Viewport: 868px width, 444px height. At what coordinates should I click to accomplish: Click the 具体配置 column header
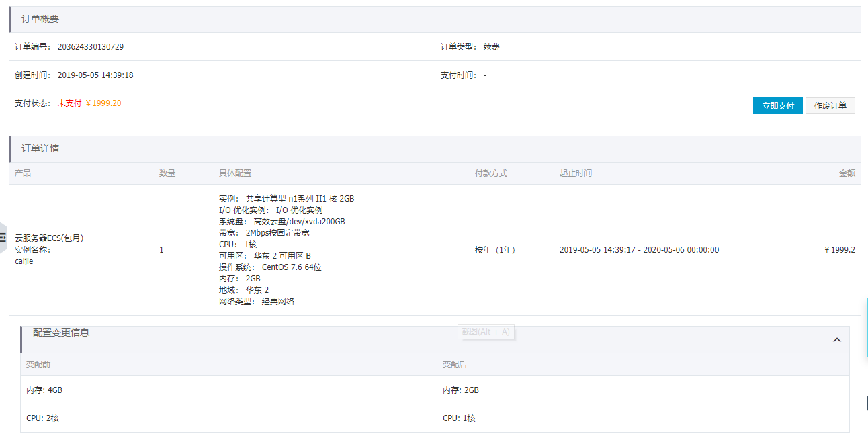[235, 173]
